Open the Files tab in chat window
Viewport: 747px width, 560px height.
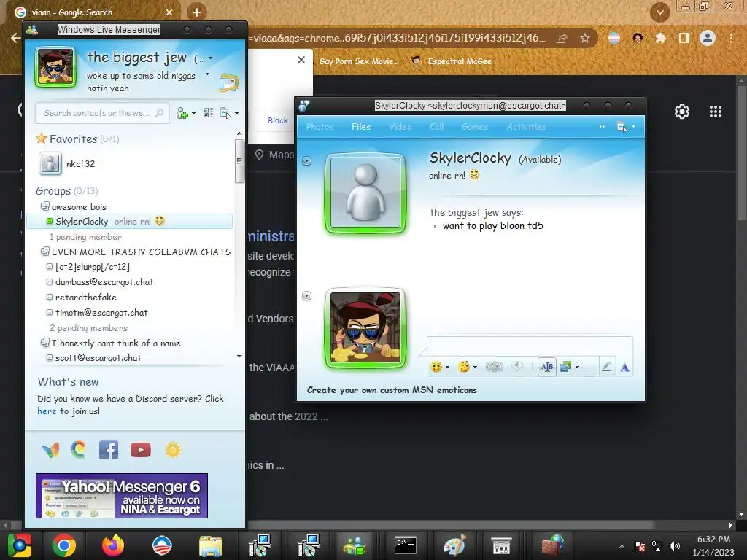click(x=361, y=127)
